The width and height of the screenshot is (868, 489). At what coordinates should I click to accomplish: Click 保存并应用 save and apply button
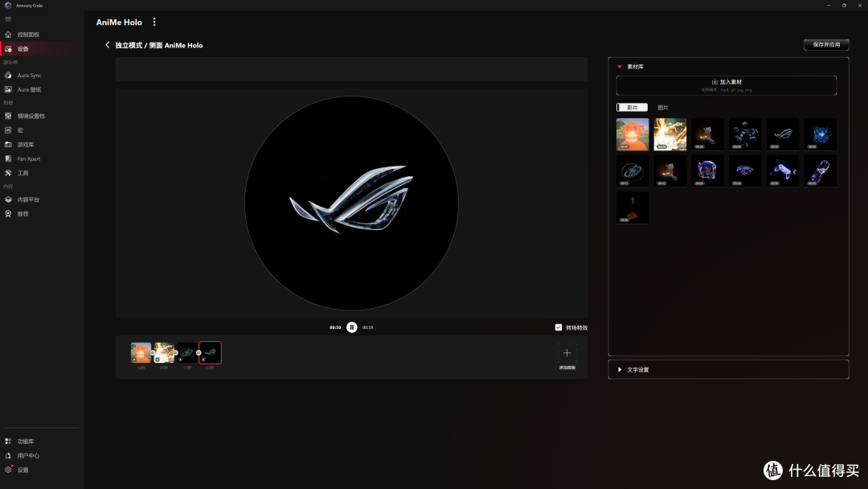pyautogui.click(x=826, y=45)
